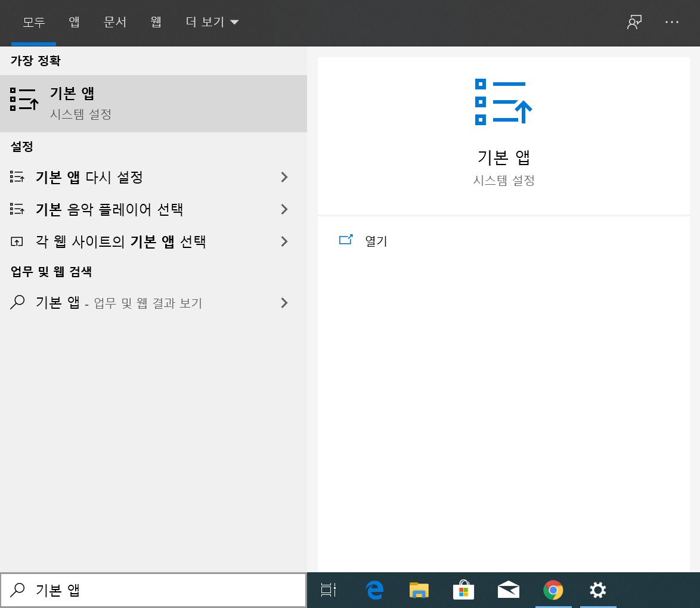Switch to the 문서 tab

[x=114, y=22]
